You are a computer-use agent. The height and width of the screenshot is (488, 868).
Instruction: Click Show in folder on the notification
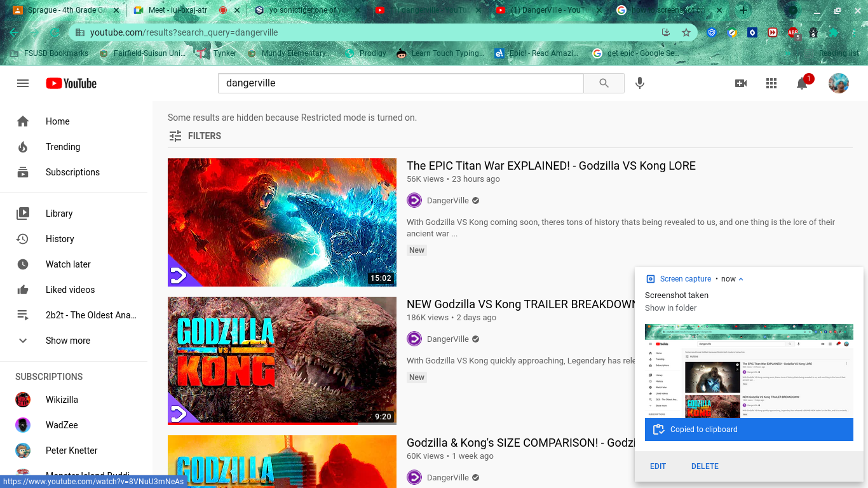click(x=671, y=308)
